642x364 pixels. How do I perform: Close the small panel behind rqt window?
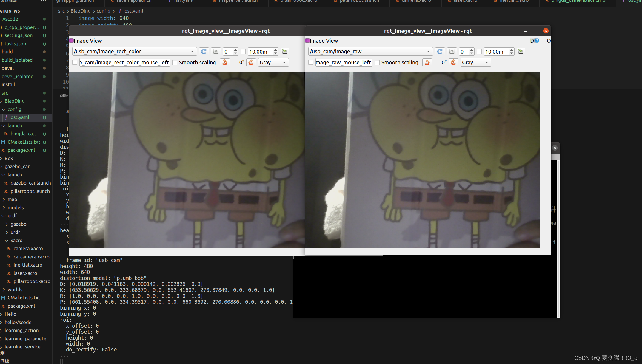(555, 148)
